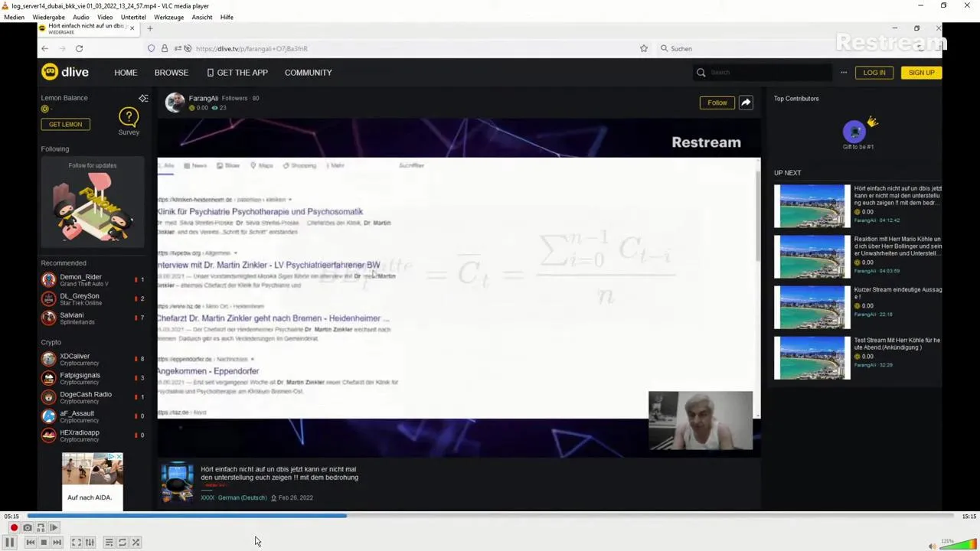This screenshot has height=551, width=980.
Task: Open the Ansicht menu
Action: [x=202, y=17]
